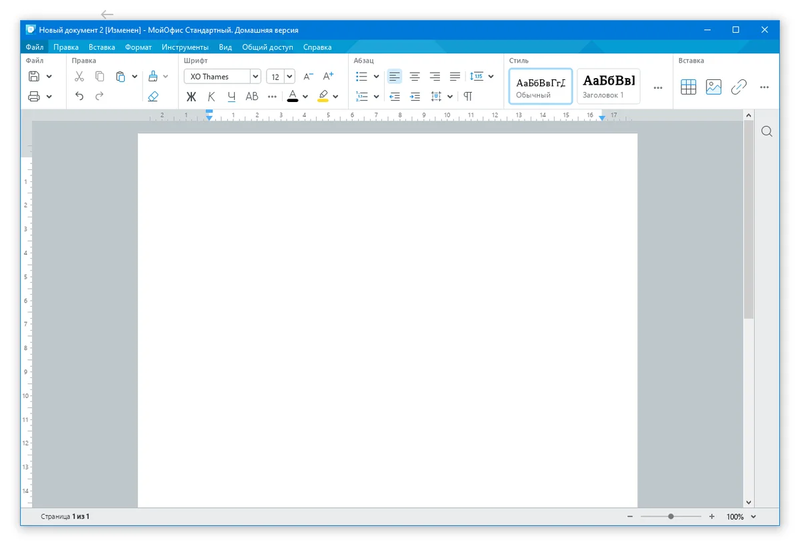The image size is (800, 546).
Task: Toggle align left
Action: click(394, 77)
